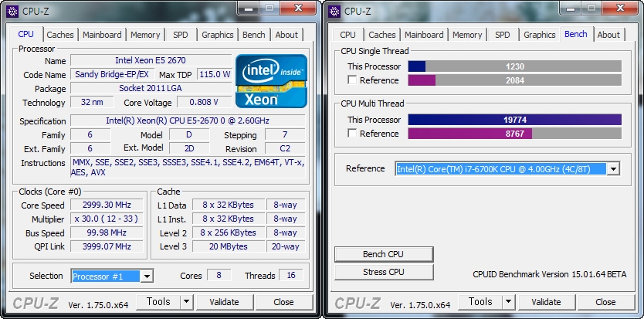Close the right CPU-Z window via title bar X
644x319 pixels.
tap(621, 8)
